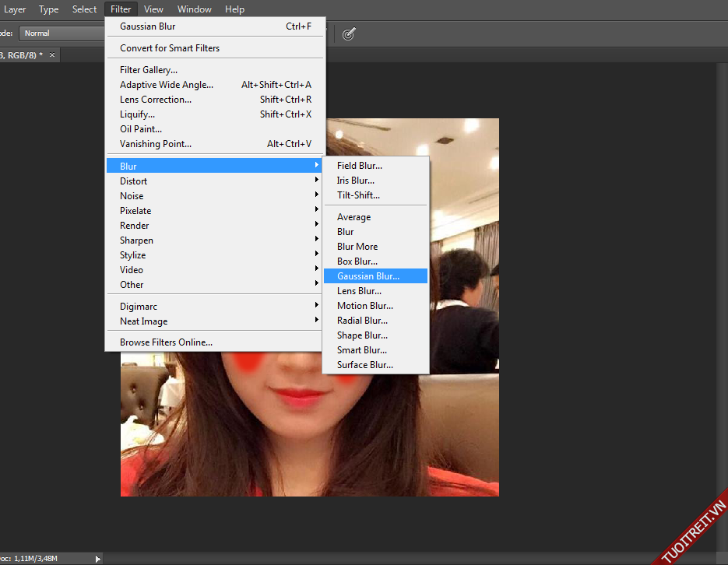Open Filter Gallery...
The height and width of the screenshot is (565, 728).
[x=148, y=70]
